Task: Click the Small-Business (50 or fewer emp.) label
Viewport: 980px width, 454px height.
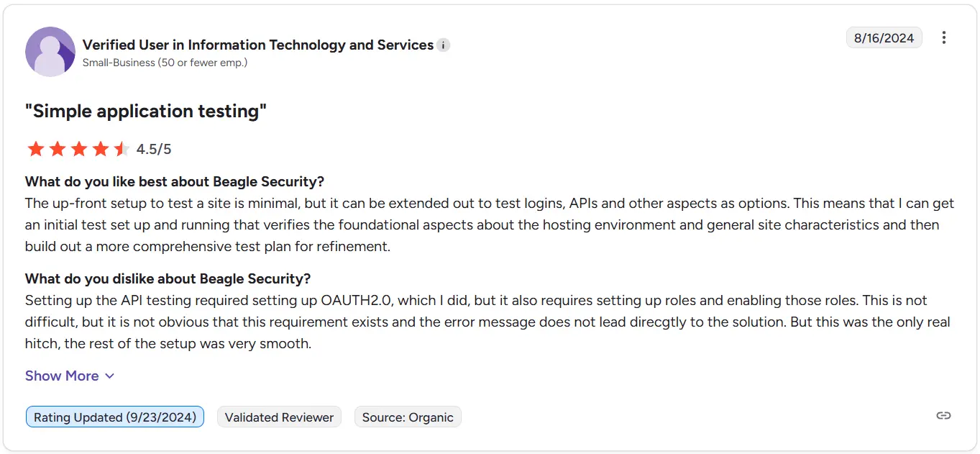Action: click(165, 63)
